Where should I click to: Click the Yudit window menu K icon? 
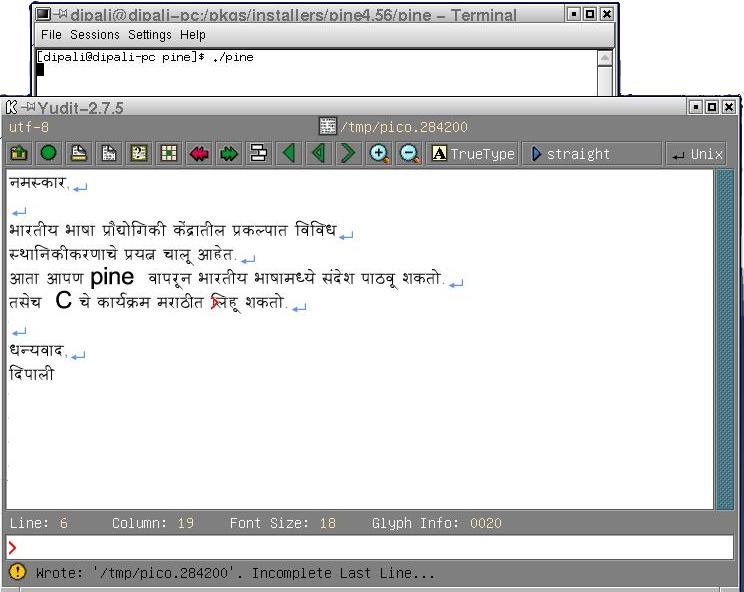coord(11,107)
